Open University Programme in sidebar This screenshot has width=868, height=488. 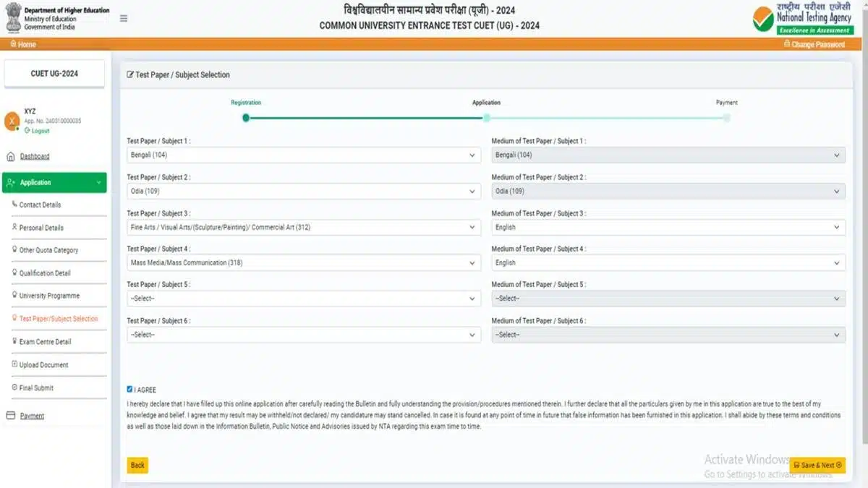click(x=49, y=296)
